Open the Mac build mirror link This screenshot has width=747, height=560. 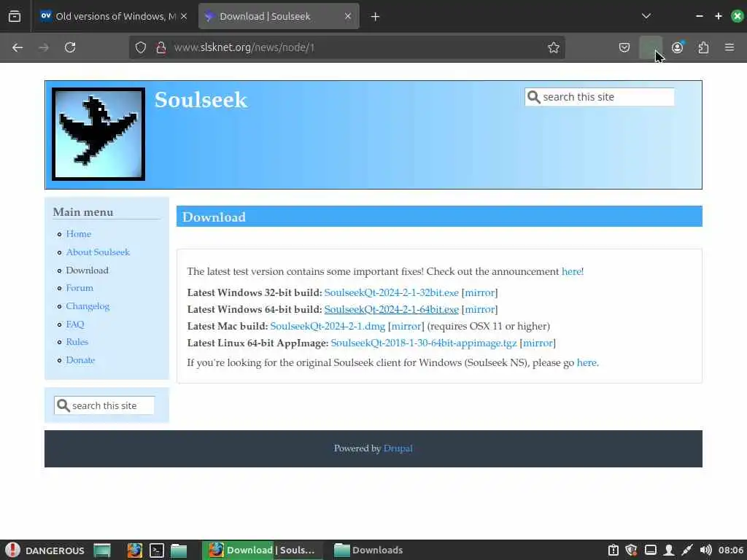coord(406,326)
